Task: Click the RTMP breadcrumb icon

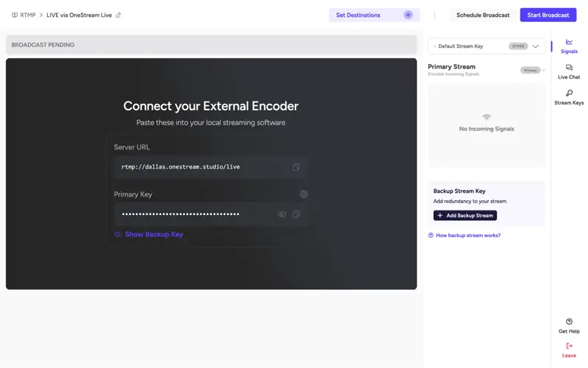Action: coord(15,15)
